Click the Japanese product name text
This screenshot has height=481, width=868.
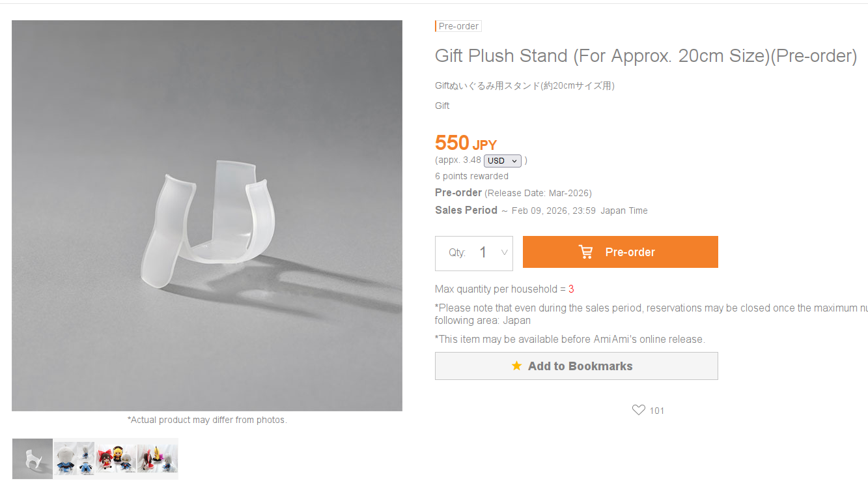tap(525, 85)
